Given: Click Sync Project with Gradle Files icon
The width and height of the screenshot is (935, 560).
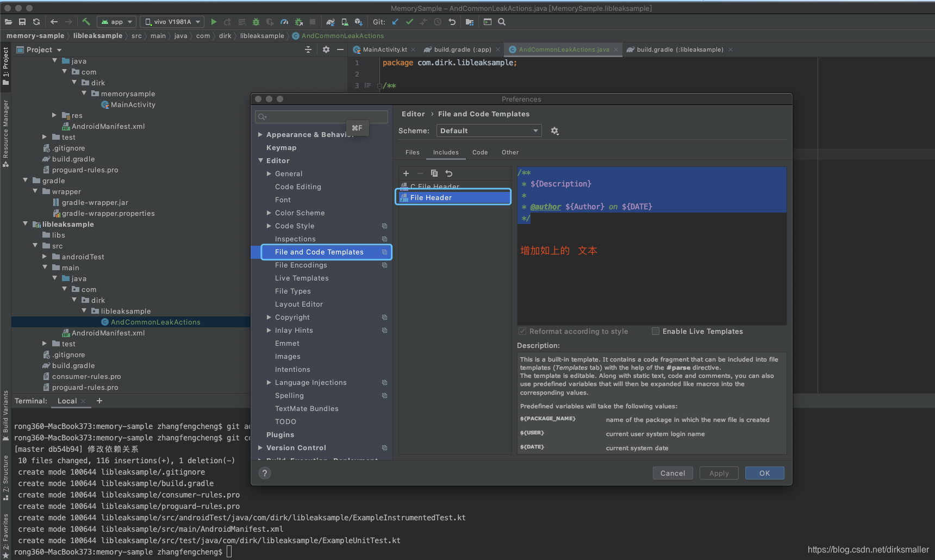Looking at the screenshot, I should (x=331, y=22).
